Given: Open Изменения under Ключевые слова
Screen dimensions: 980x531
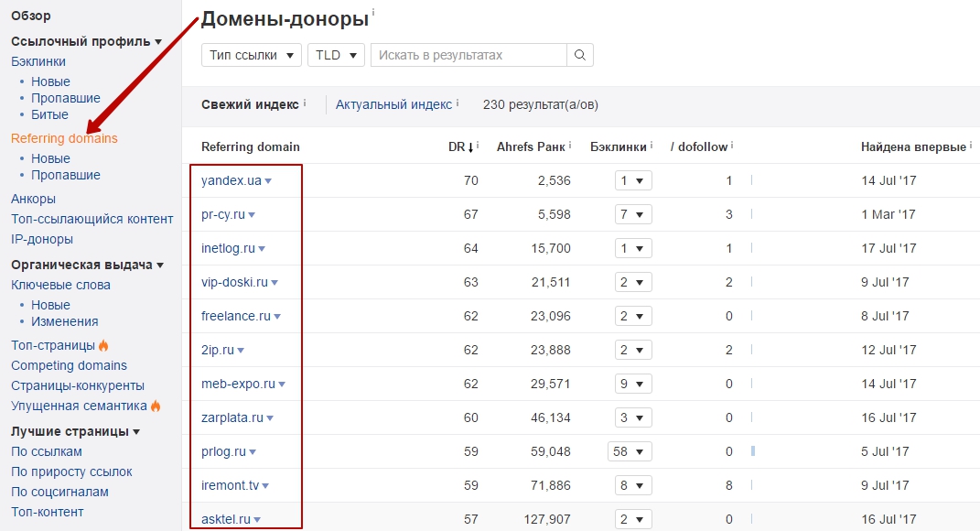Looking at the screenshot, I should [64, 321].
